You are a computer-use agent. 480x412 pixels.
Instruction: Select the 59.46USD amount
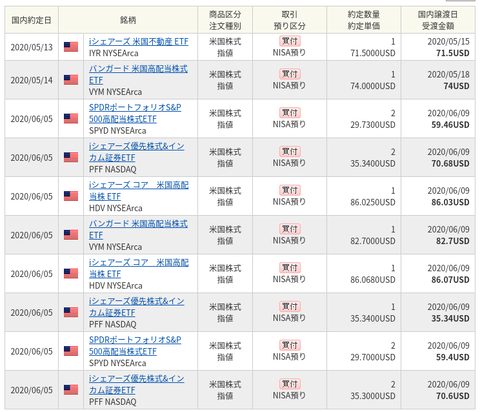coord(450,125)
